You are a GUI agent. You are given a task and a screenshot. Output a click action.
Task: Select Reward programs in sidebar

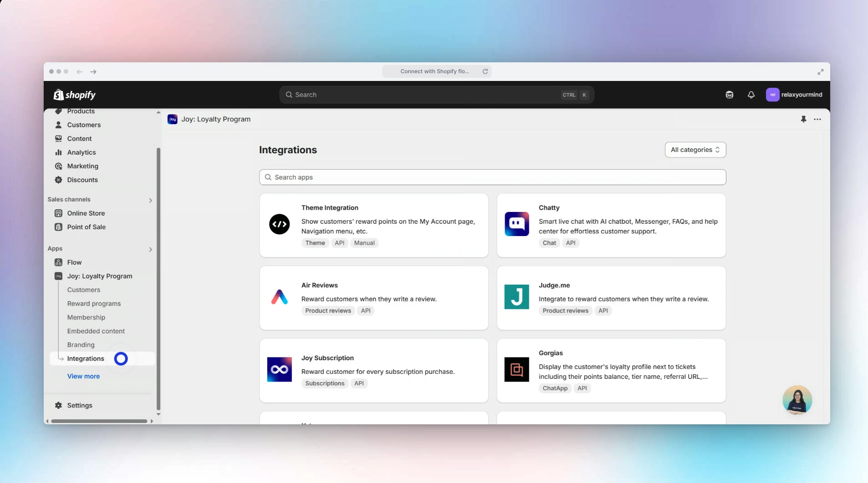[x=94, y=303]
